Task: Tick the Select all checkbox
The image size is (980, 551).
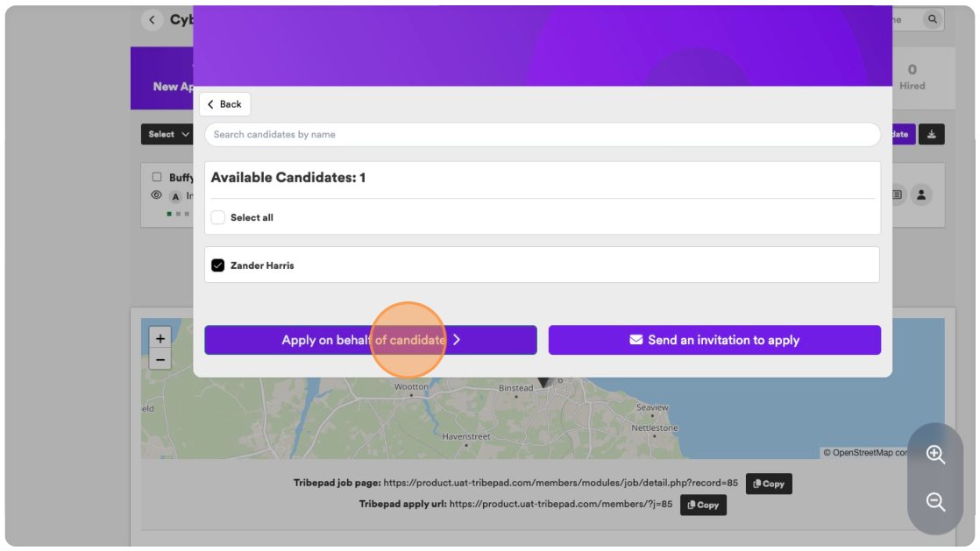Action: point(217,217)
